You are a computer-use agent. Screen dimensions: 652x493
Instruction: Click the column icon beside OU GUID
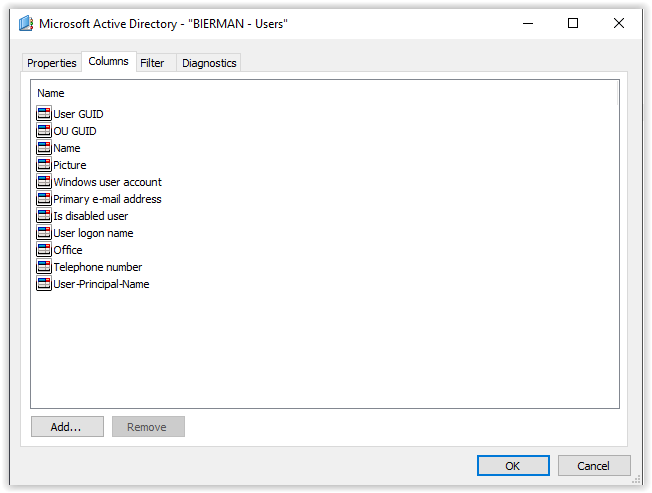click(44, 131)
